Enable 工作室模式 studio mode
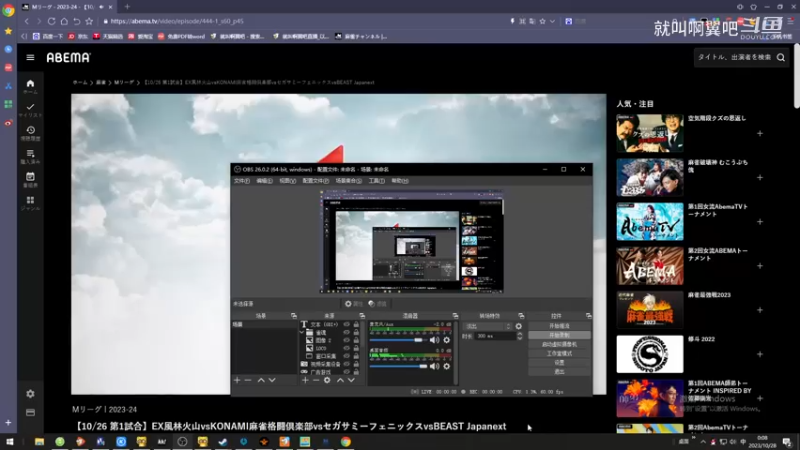Image resolution: width=800 pixels, height=450 pixels. point(559,354)
